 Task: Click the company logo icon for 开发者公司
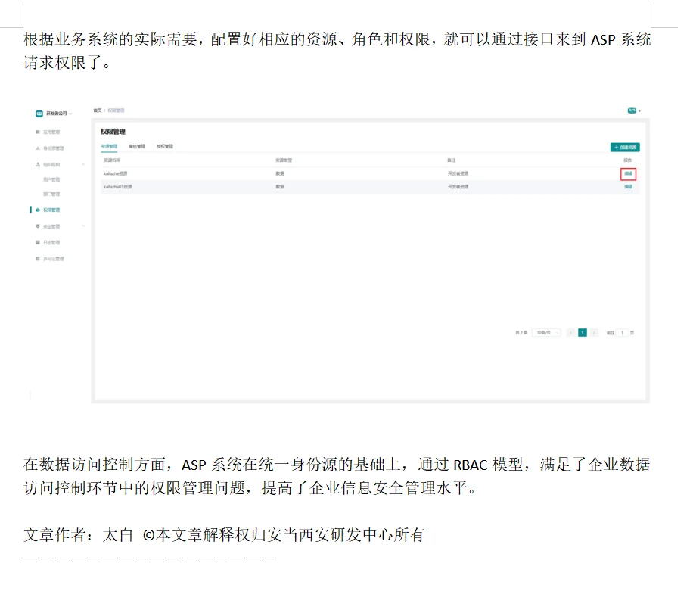(x=39, y=112)
